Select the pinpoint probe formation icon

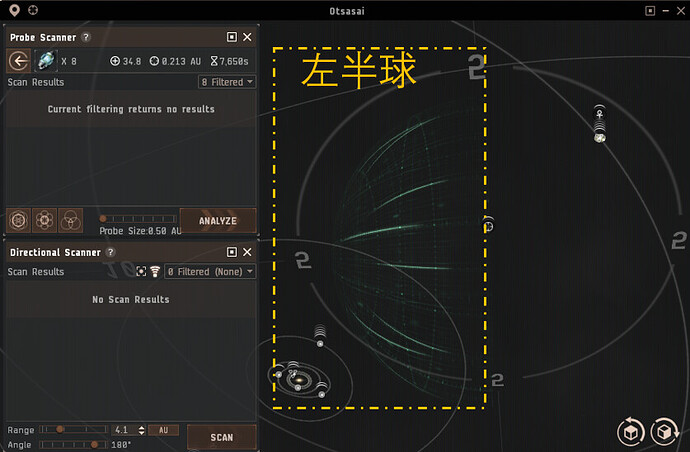pyautogui.click(x=44, y=220)
